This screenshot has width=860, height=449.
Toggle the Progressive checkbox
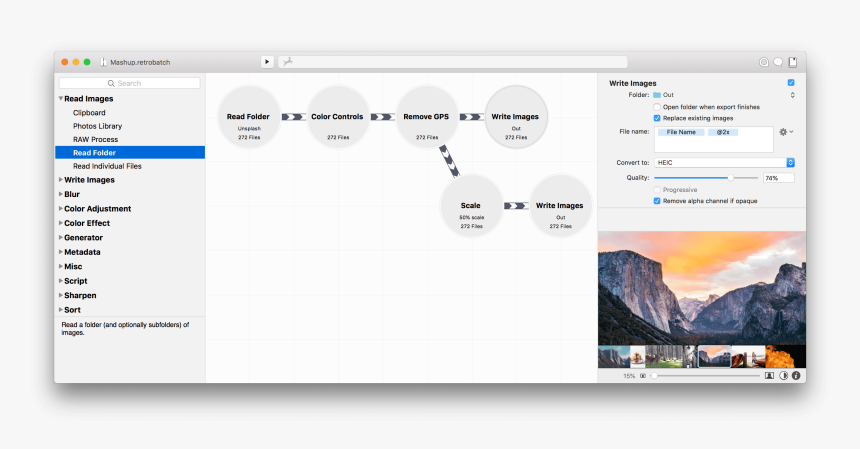pos(657,190)
